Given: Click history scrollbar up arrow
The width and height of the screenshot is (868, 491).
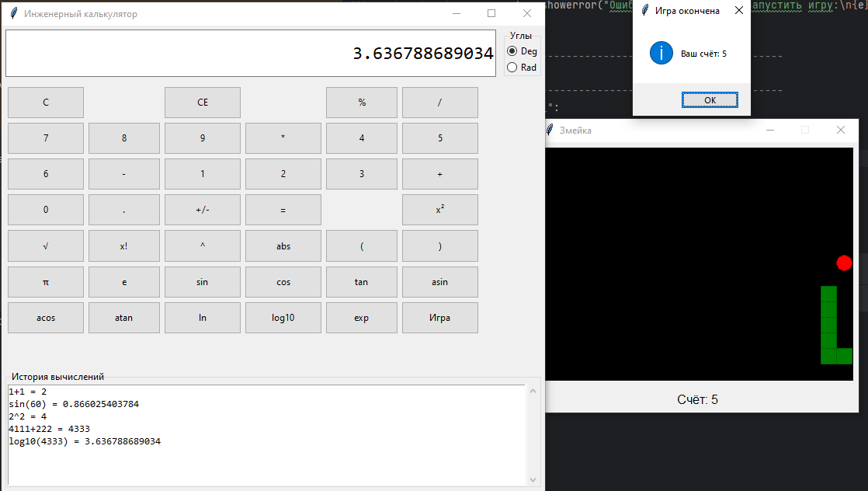Looking at the screenshot, I should click(x=533, y=392).
